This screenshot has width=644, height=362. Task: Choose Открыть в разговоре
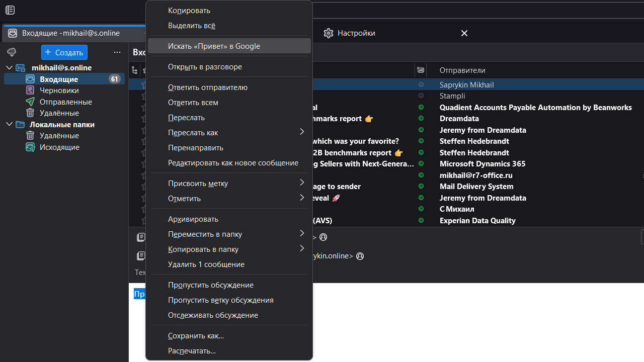[229, 67]
